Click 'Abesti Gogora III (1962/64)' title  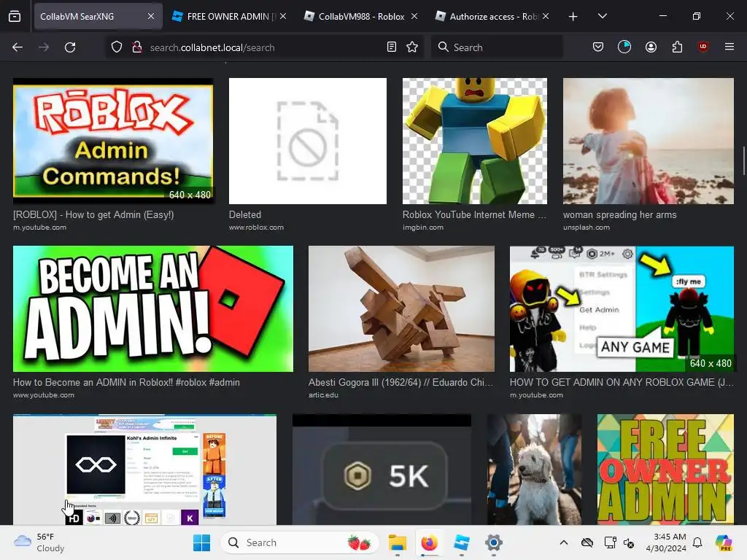400,382
